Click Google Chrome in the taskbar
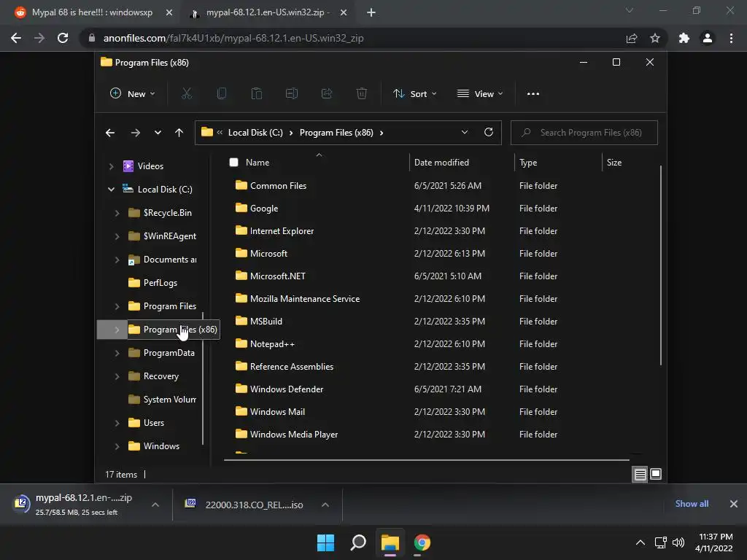 [422, 542]
